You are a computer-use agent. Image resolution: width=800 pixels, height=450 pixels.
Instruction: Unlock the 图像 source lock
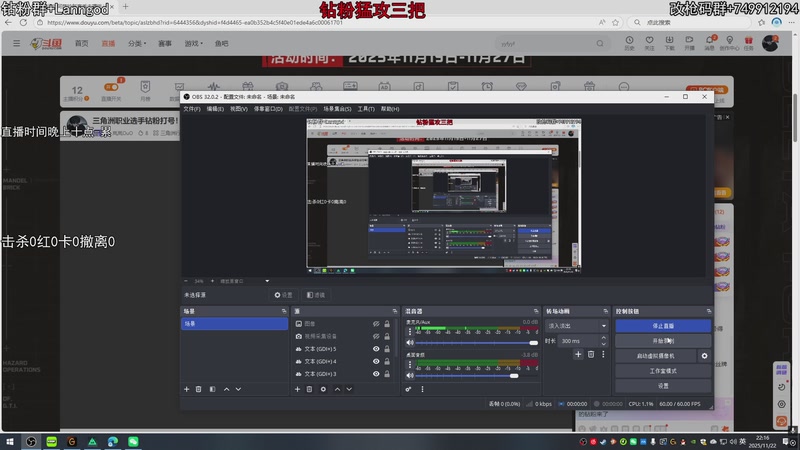[387, 324]
